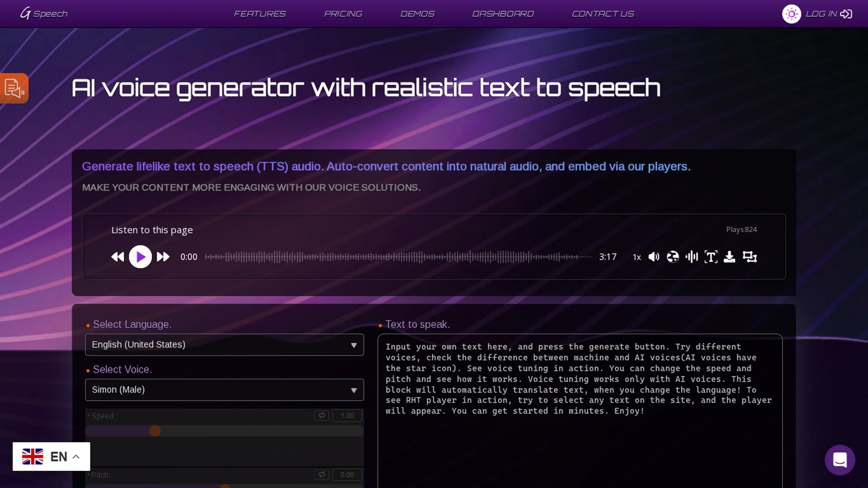This screenshot has width=868, height=488.
Task: Click into the Text to speak textarea
Action: [x=580, y=411]
